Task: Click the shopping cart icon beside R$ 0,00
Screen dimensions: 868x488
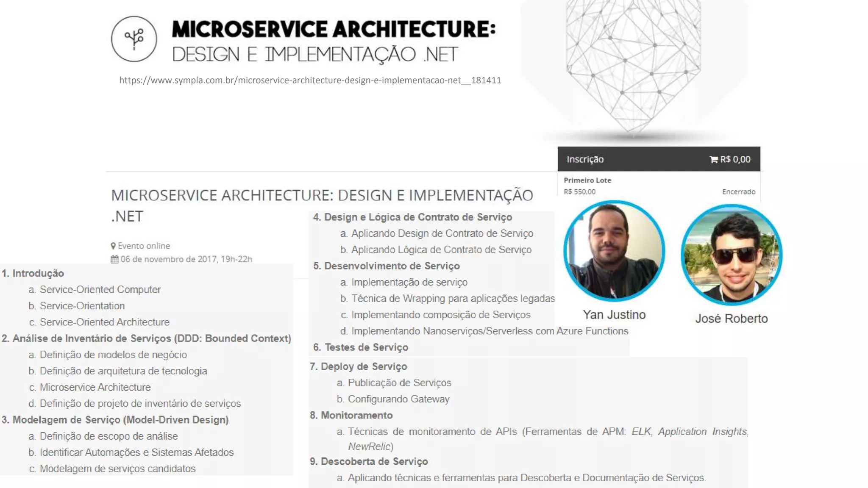Action: click(x=714, y=160)
